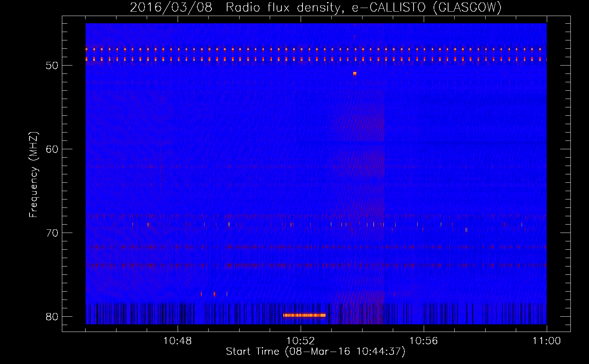Click the 50 frequency tick label
The width and height of the screenshot is (589, 364).
tap(52, 66)
